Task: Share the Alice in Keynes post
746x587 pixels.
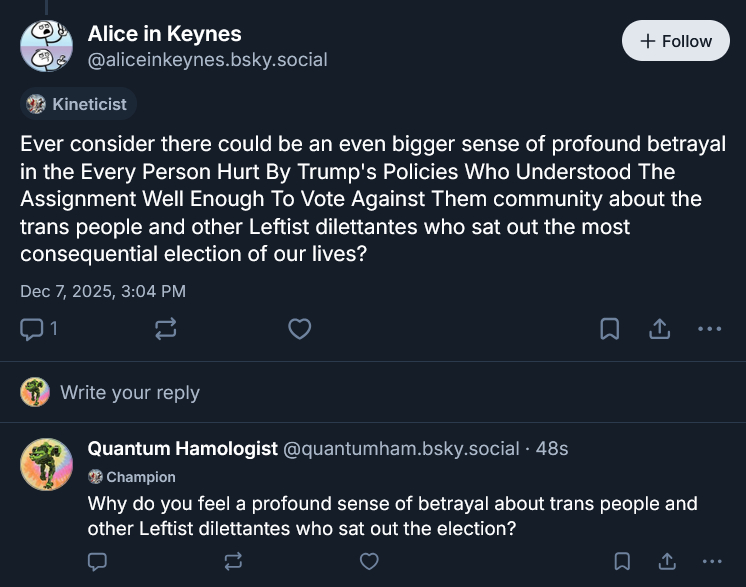Action: (659, 328)
